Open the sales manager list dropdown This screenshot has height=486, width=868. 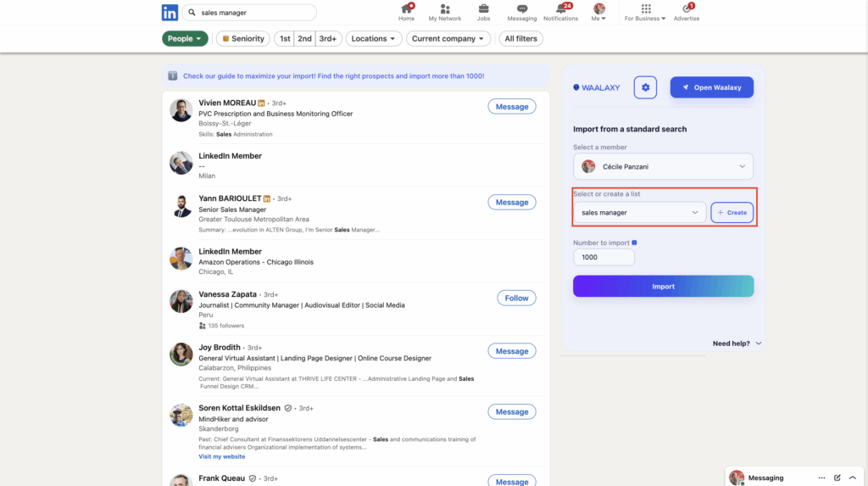tap(640, 213)
